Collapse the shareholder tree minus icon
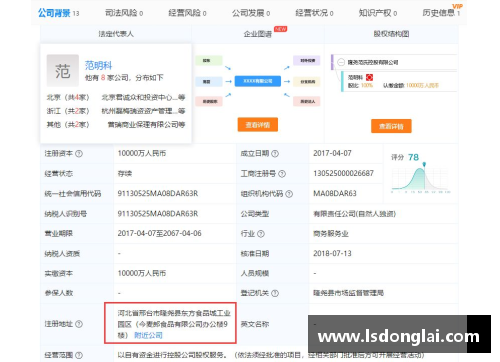 [x=341, y=62]
